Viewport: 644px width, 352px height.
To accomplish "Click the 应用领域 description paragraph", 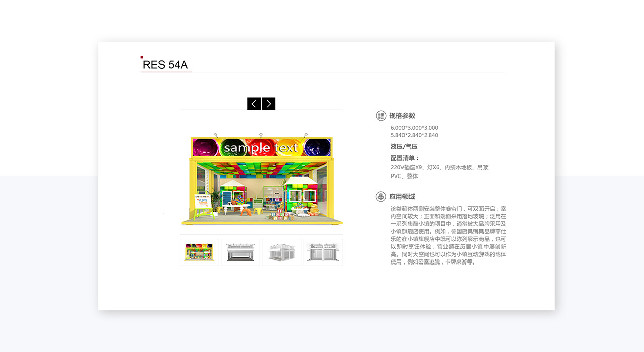I will pyautogui.click(x=449, y=235).
